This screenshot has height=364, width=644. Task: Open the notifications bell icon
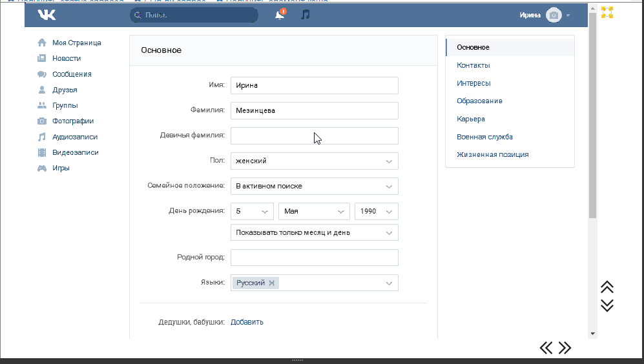click(x=280, y=15)
